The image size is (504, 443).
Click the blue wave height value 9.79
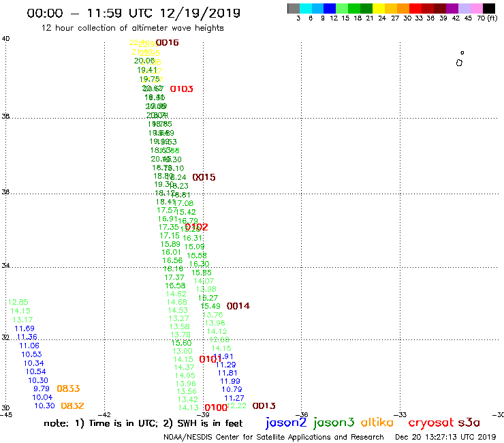pyautogui.click(x=42, y=388)
